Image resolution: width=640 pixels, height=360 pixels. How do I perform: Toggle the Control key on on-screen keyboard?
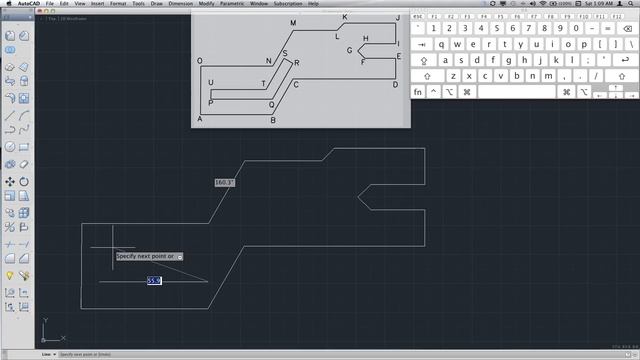click(x=433, y=92)
